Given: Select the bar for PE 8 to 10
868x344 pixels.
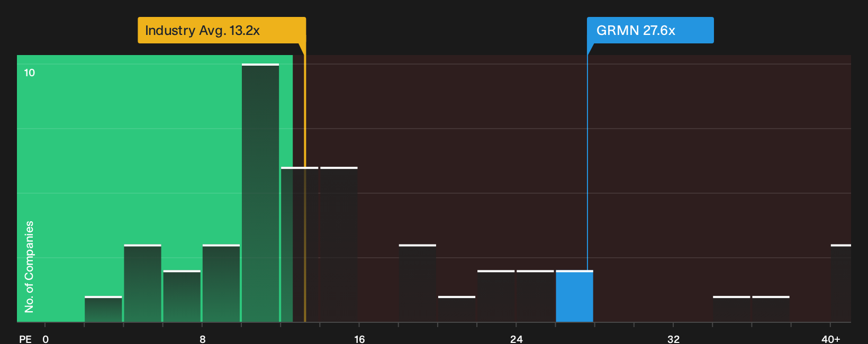Looking at the screenshot, I should 221,283.
